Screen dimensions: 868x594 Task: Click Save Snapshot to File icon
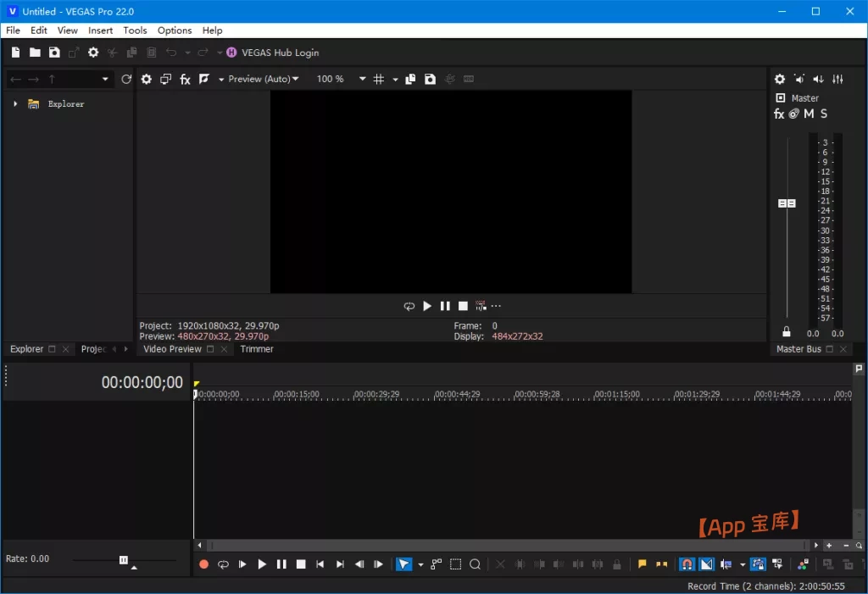[430, 79]
